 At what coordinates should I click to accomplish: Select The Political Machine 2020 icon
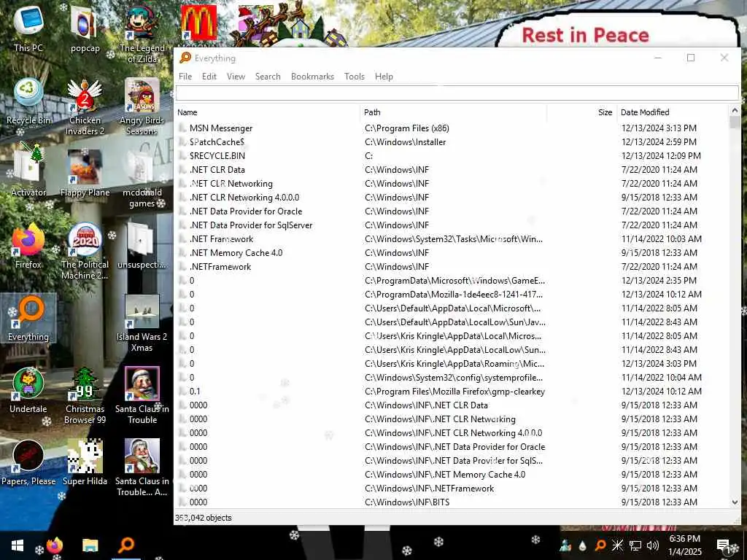point(85,252)
